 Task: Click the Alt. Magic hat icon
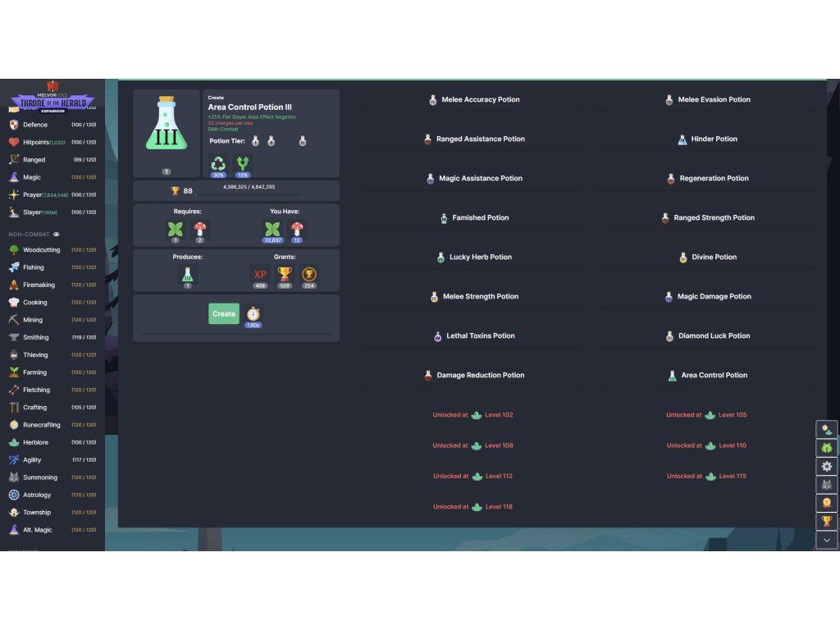coord(14,530)
